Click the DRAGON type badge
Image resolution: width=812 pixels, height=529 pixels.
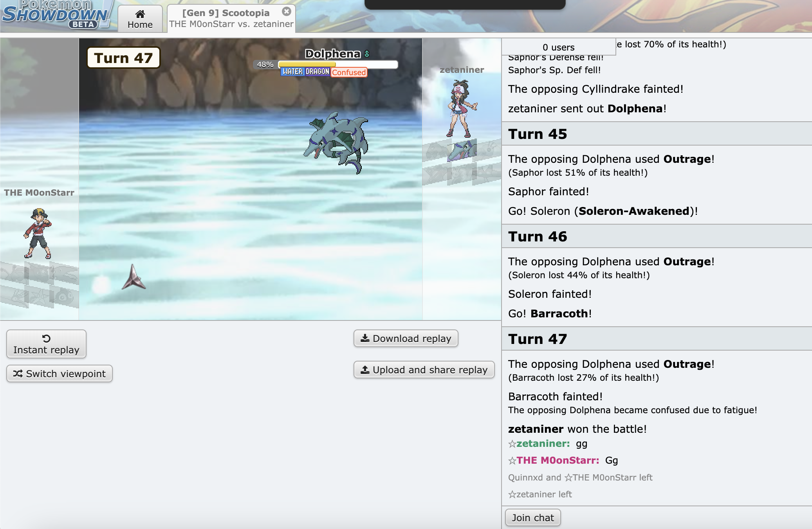317,72
